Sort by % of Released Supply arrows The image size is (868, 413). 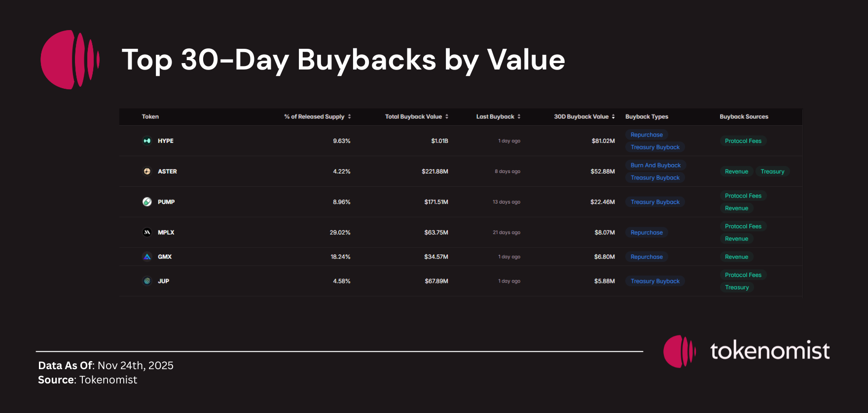349,117
